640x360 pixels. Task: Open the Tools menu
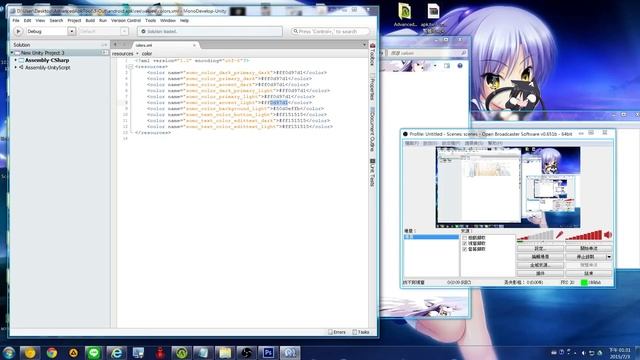point(151,20)
